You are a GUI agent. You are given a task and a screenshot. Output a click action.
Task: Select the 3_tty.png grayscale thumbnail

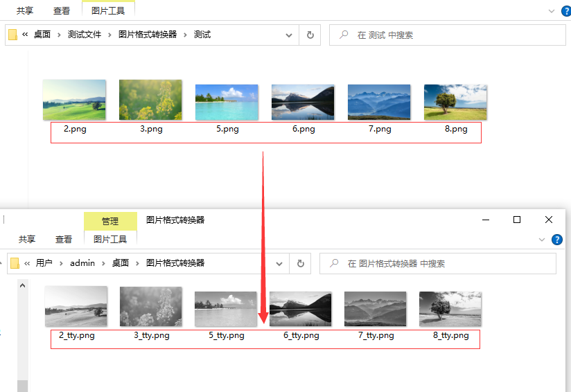151,306
